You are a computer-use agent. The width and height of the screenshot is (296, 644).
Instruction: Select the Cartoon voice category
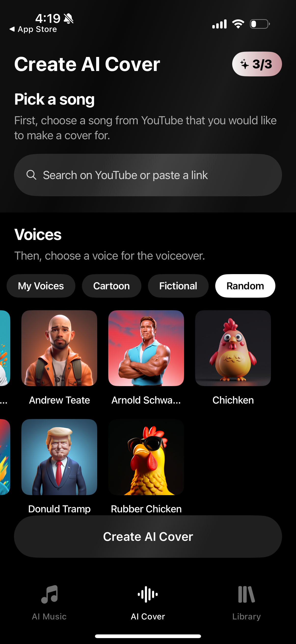coord(111,286)
